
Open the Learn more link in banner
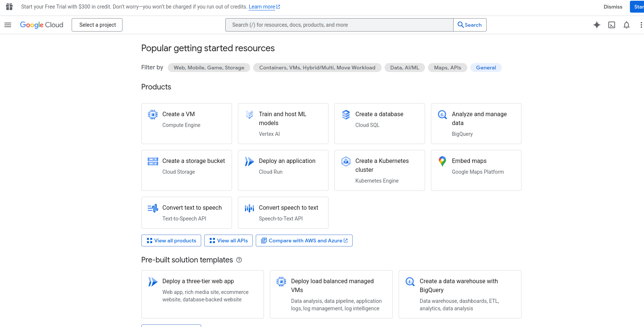pos(264,7)
